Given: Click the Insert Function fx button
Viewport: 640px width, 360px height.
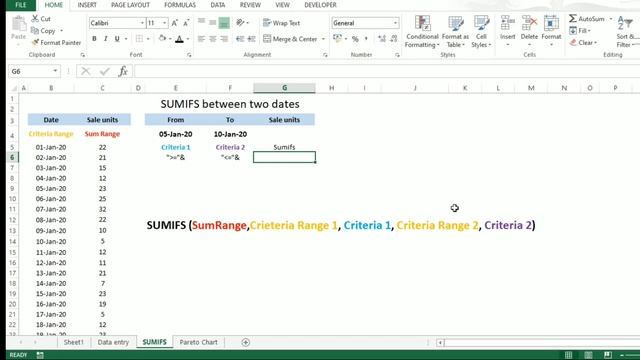Looking at the screenshot, I should [123, 71].
